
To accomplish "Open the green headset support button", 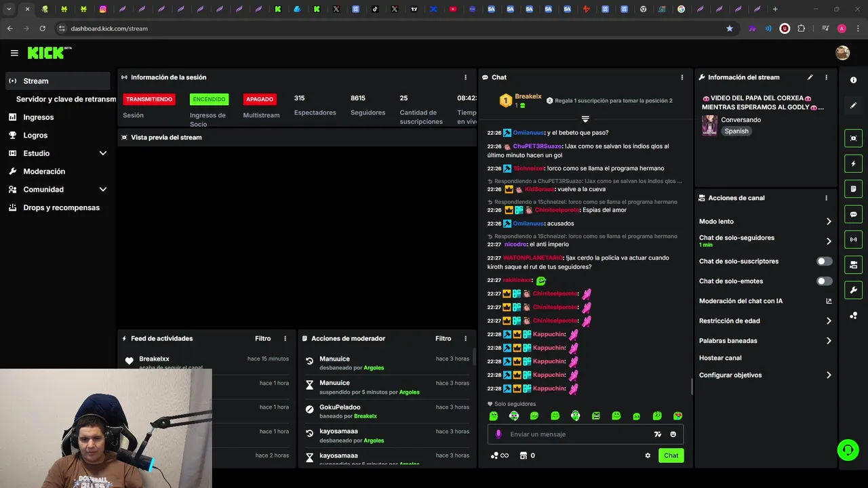I will (848, 449).
